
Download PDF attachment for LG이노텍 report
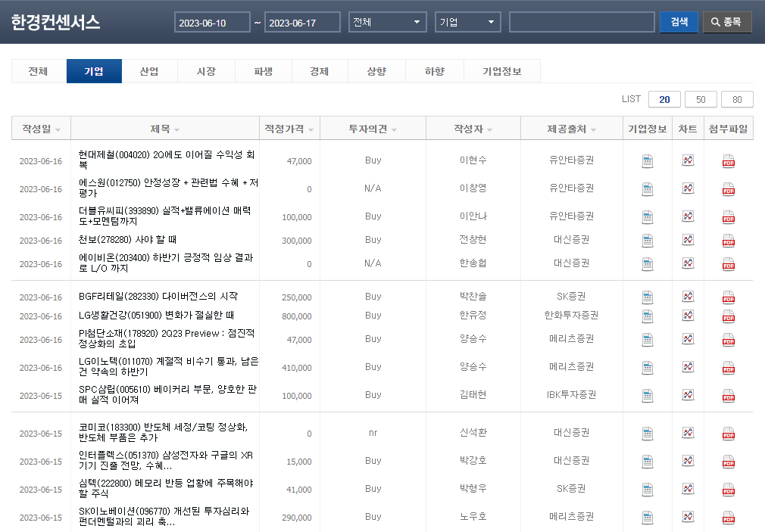(729, 368)
